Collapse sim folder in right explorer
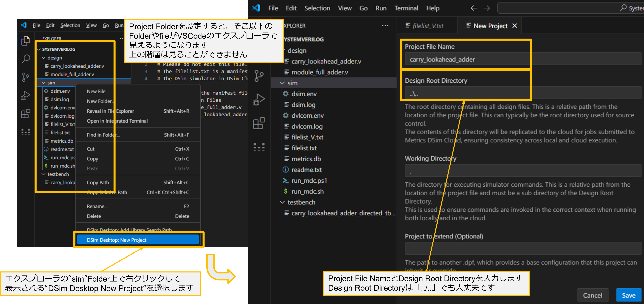Screen dimensions: 644x304 [x=282, y=83]
